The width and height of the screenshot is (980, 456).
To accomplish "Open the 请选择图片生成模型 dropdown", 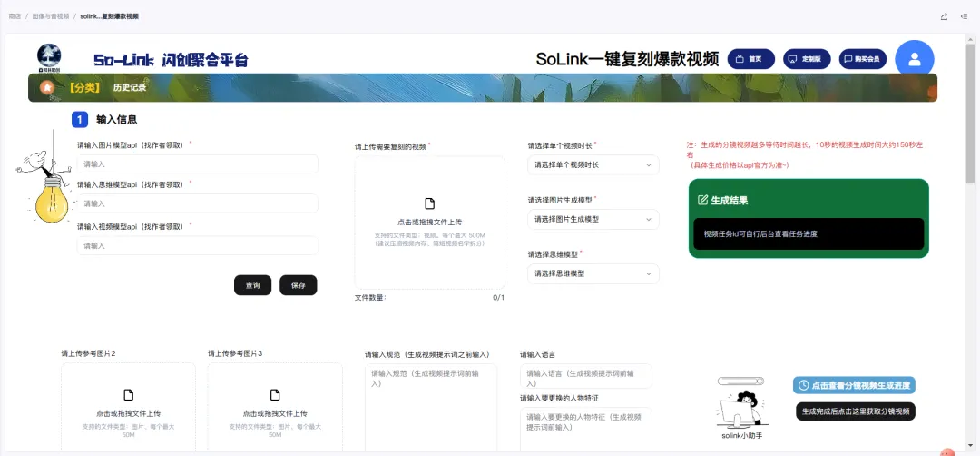I will 593,220.
